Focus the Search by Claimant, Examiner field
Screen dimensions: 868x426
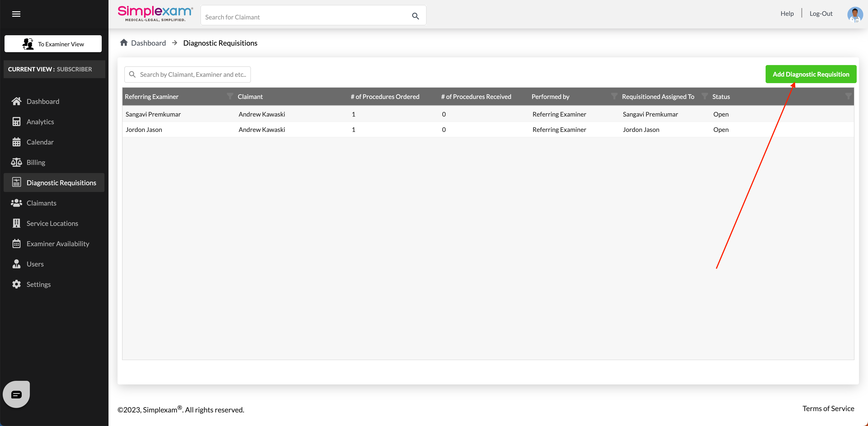pyautogui.click(x=192, y=74)
